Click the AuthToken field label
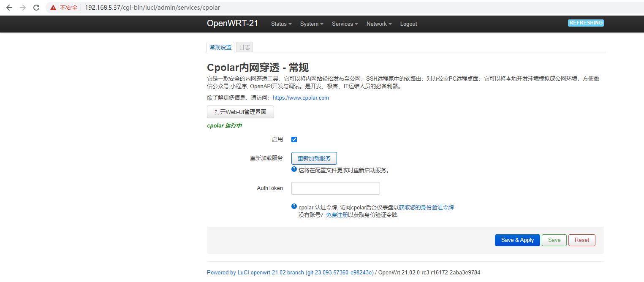644x282 pixels. [x=270, y=188]
